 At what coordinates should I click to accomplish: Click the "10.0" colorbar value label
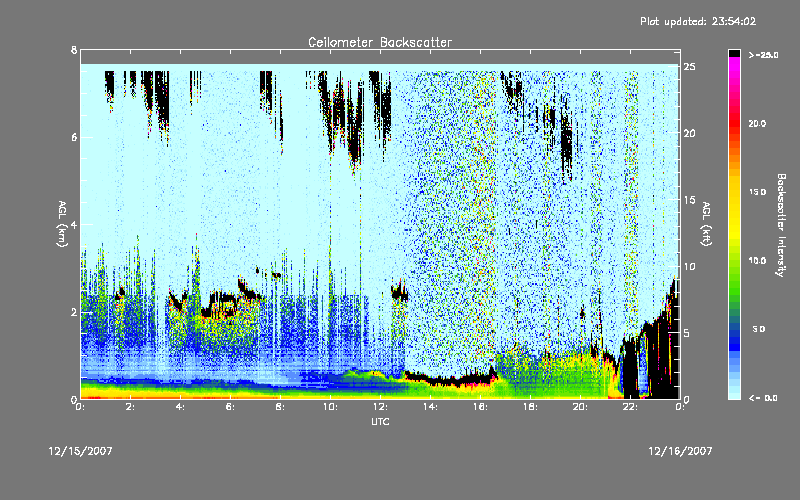click(757, 260)
